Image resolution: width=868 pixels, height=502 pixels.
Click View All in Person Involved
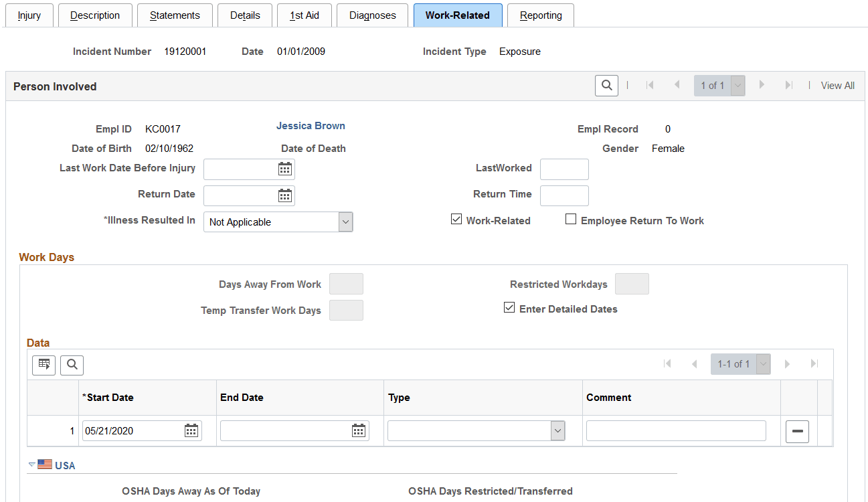point(837,85)
